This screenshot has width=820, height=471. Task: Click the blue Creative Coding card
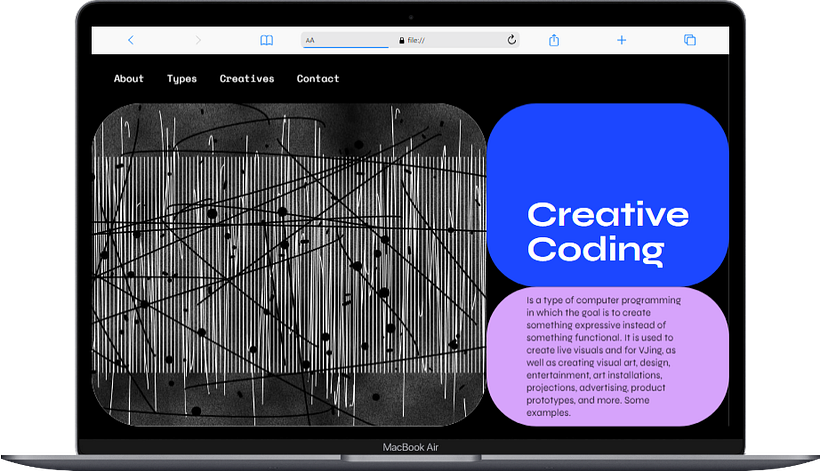[x=608, y=194]
